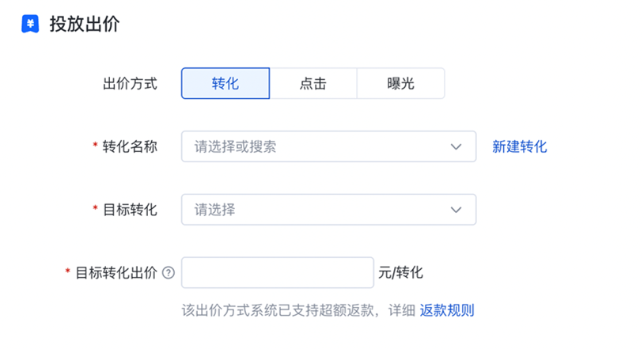Select 转化 as the bidding method

(225, 83)
